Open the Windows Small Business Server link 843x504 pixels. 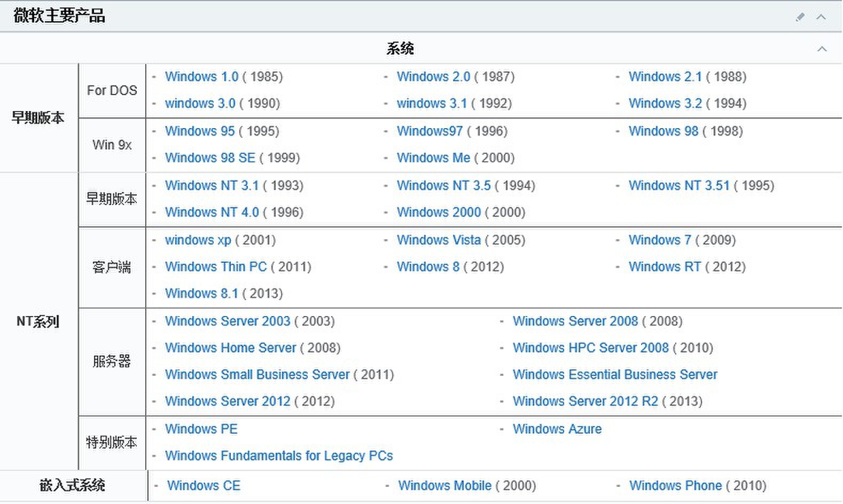click(x=257, y=374)
